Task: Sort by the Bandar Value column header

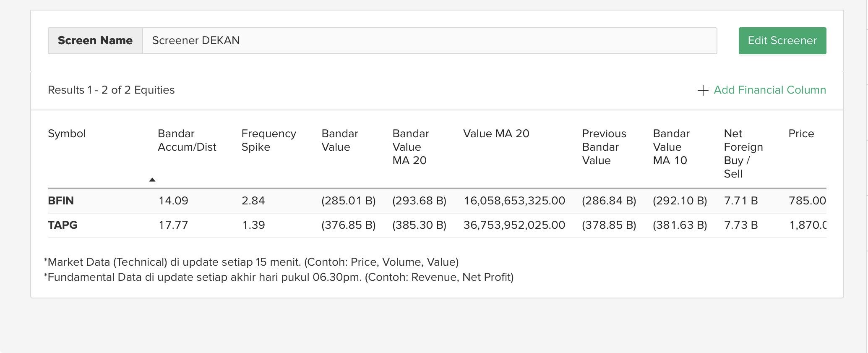Action: 339,140
